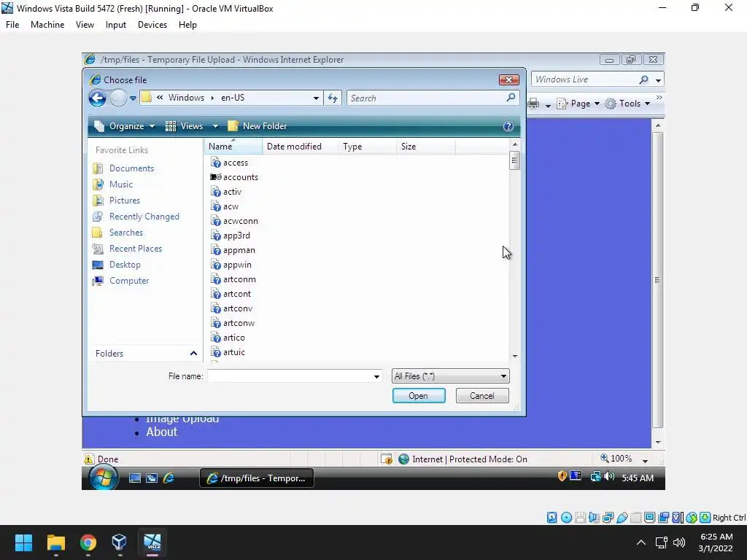This screenshot has width=747, height=560.
Task: Select the artcont file
Action: pos(231,295)
